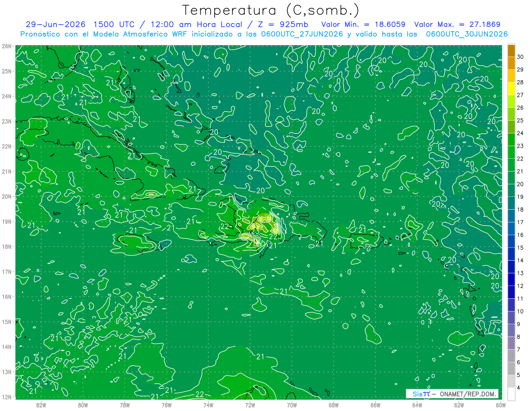Click the '60W' longitude axis label
Viewport: 532px width, 411px height.
tap(501, 405)
